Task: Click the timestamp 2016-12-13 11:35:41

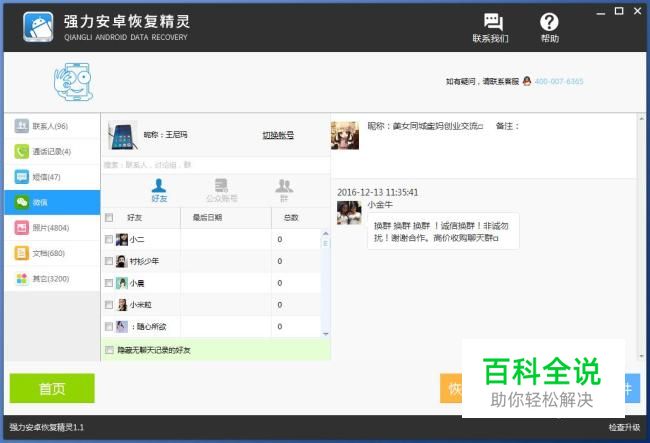Action: 378,192
